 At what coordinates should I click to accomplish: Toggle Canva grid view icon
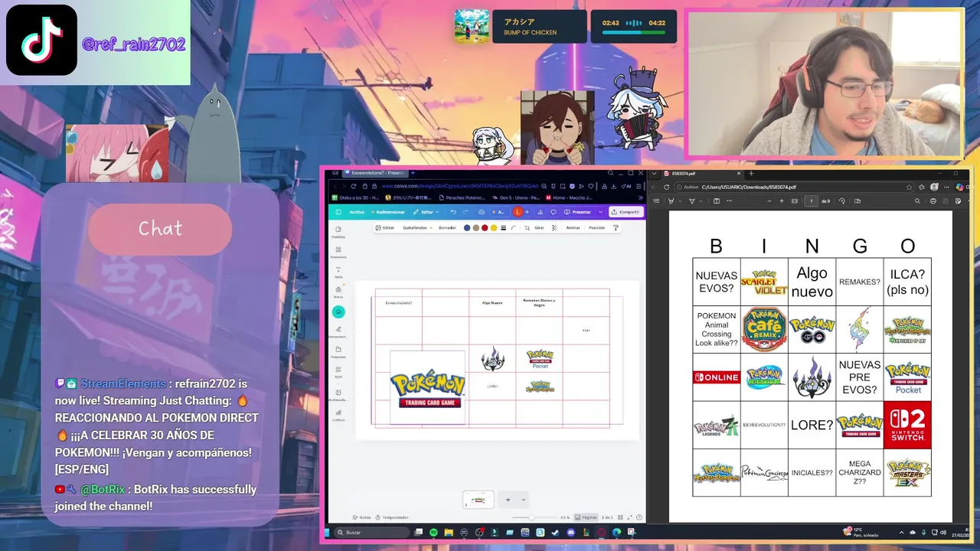click(620, 517)
